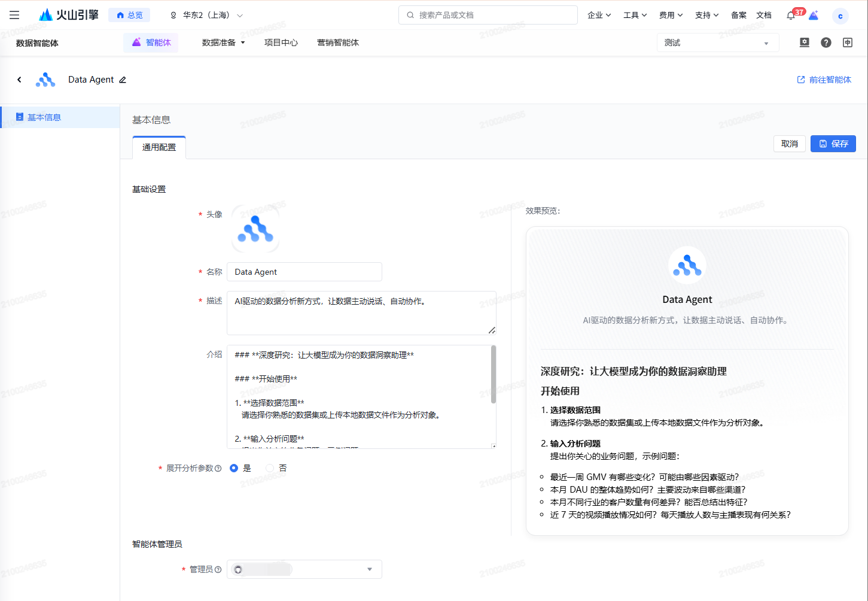Open the 测试 project selector dropdown
The height and width of the screenshot is (601, 868).
718,43
